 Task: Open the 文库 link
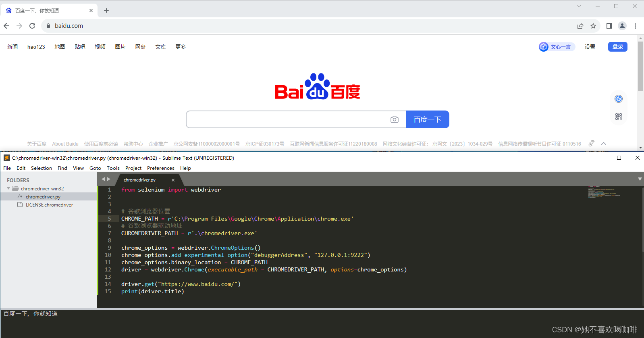point(160,47)
